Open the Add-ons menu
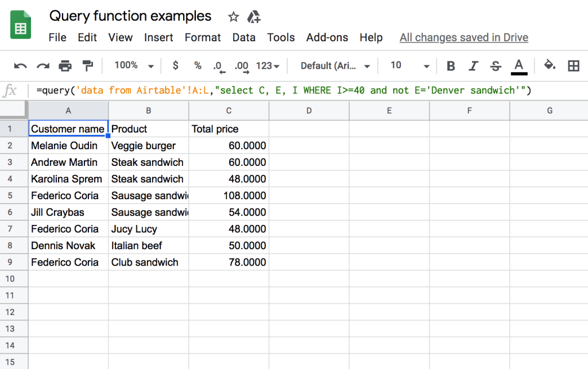 [x=327, y=37]
